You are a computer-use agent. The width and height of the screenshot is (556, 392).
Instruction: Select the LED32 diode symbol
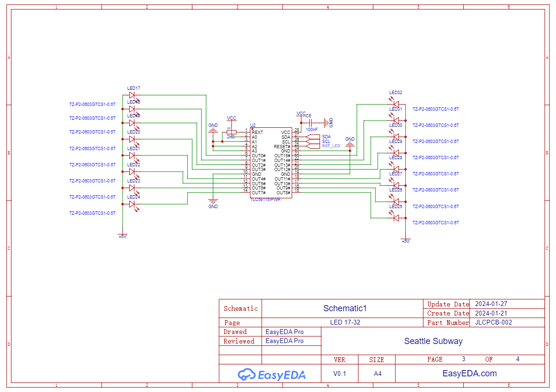pyautogui.click(x=396, y=104)
